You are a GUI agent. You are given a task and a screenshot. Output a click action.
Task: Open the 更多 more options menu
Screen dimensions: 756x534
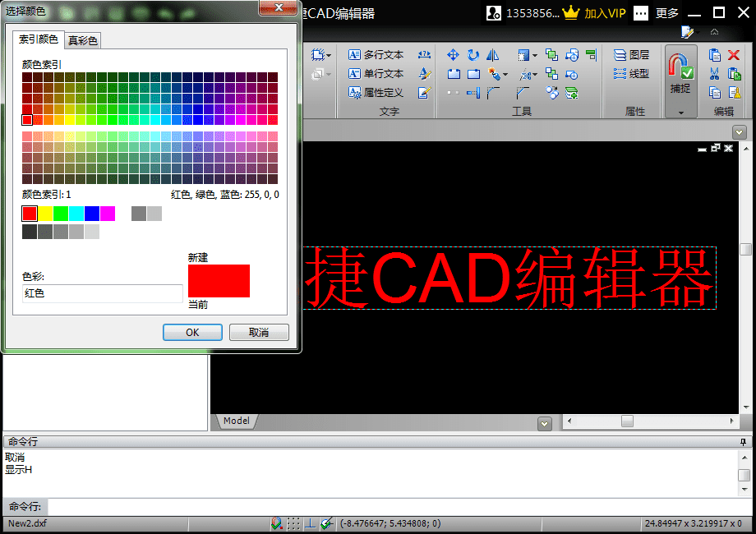click(658, 12)
